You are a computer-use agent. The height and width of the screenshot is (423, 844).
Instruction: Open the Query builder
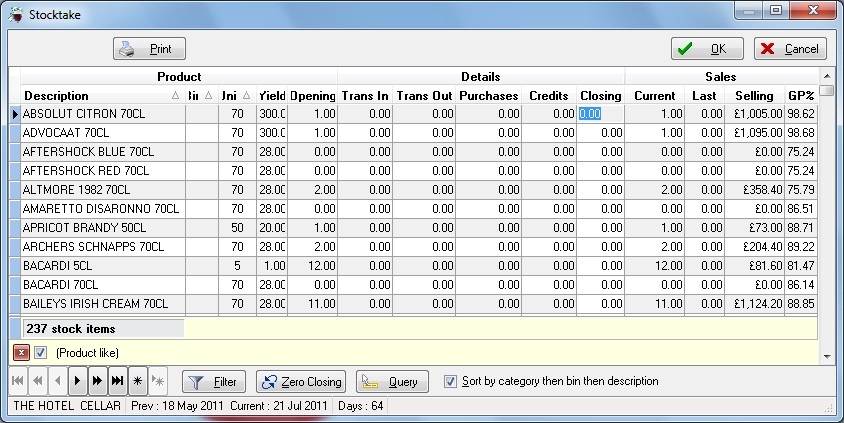pyautogui.click(x=392, y=382)
